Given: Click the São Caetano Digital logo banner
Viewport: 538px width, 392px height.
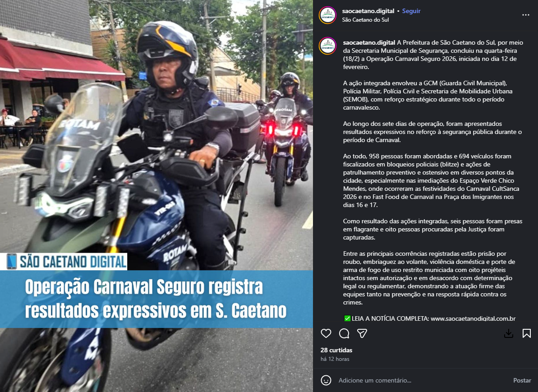Looking at the screenshot, I should pos(64,262).
